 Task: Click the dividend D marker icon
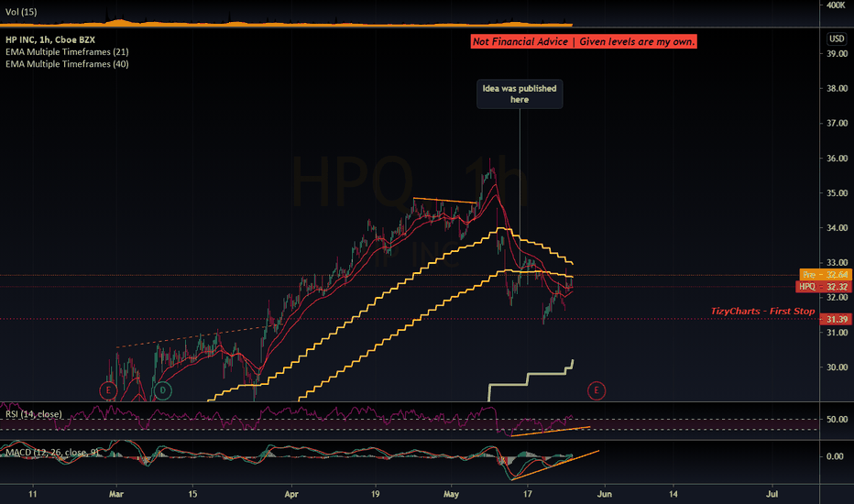(x=162, y=390)
